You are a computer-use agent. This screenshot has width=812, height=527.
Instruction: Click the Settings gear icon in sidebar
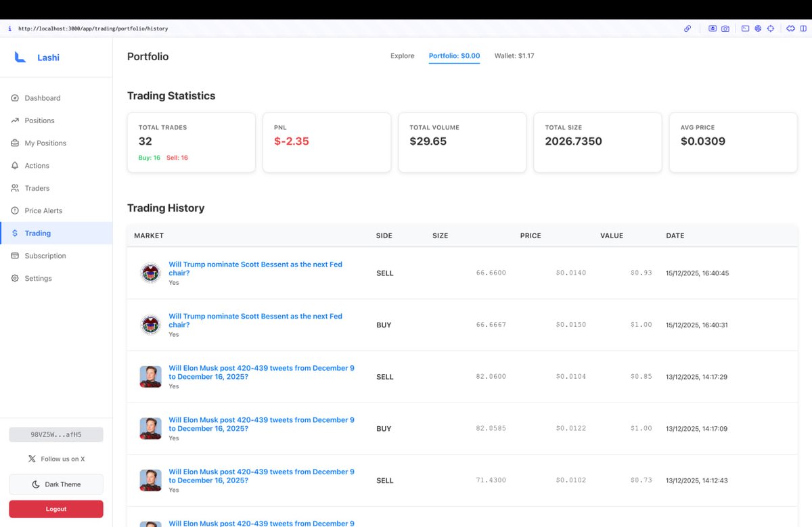pyautogui.click(x=15, y=278)
